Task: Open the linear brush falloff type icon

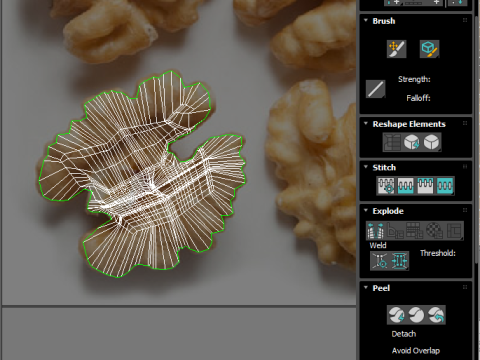Action: click(x=376, y=89)
